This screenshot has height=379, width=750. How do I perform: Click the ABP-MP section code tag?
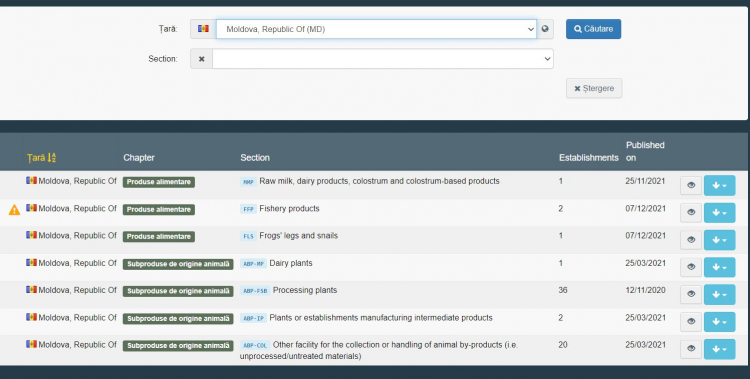[253, 264]
